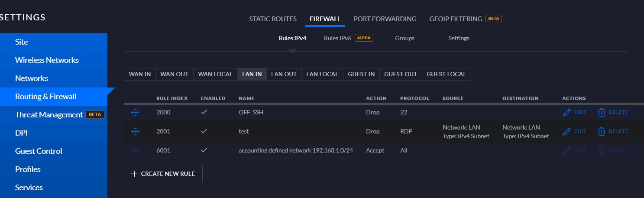Screen dimensions: 644x198
Task: Click enabled checkmark for rule 2000
Action: click(204, 112)
